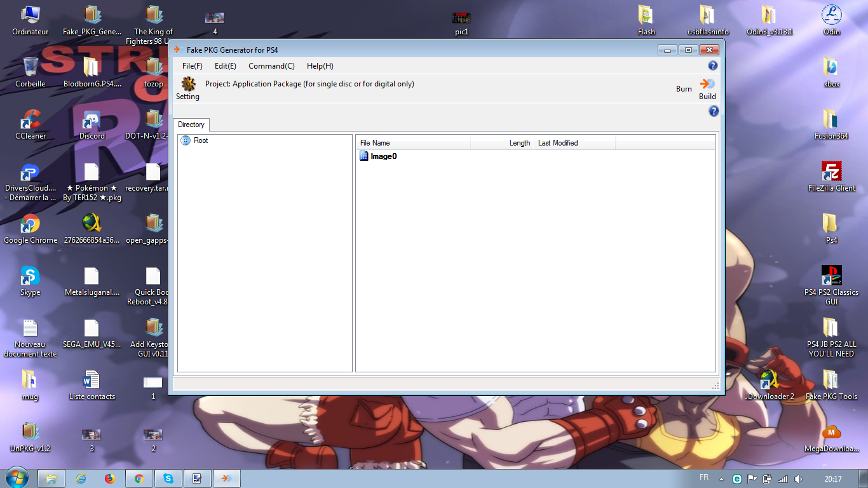868x488 pixels.
Task: Select the BlodbornG.PS4 folder icon
Action: [x=92, y=72]
